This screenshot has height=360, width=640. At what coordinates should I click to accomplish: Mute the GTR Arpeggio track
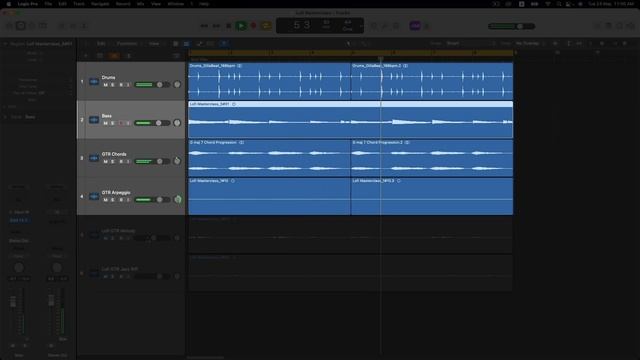pos(105,200)
